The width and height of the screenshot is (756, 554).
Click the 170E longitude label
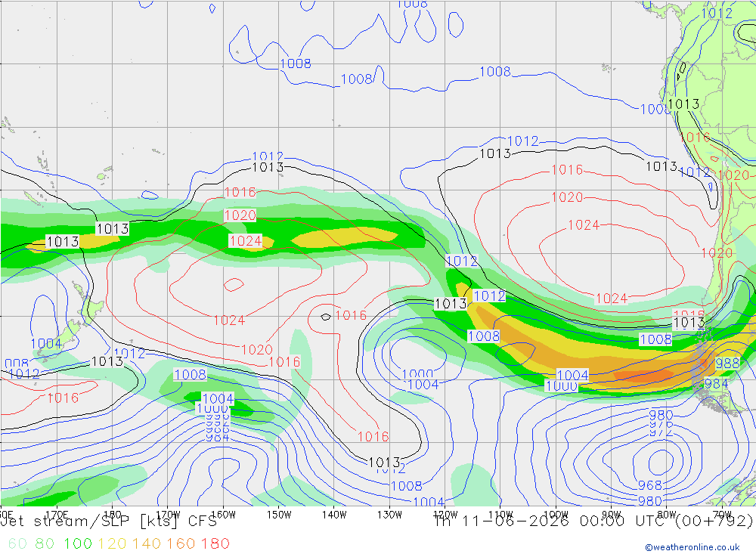coord(57,515)
